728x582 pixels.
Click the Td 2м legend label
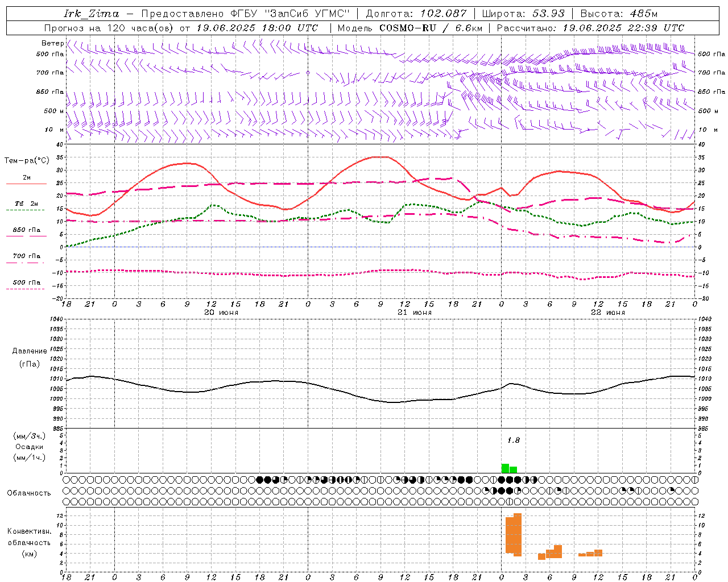26,203
